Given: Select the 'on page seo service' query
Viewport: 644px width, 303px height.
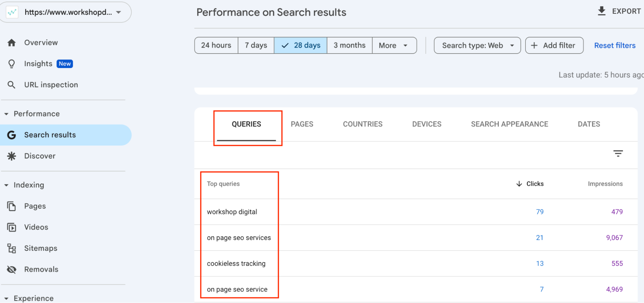Looking at the screenshot, I should 237,289.
